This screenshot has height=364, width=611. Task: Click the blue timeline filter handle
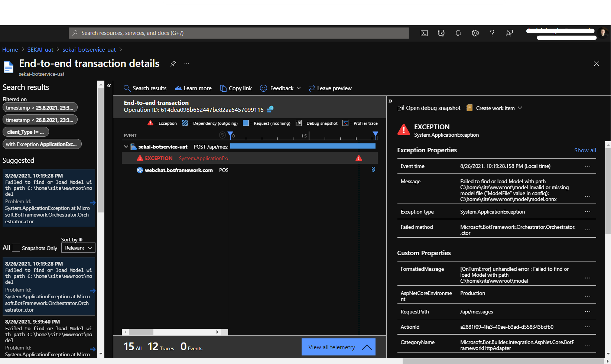[x=230, y=135]
